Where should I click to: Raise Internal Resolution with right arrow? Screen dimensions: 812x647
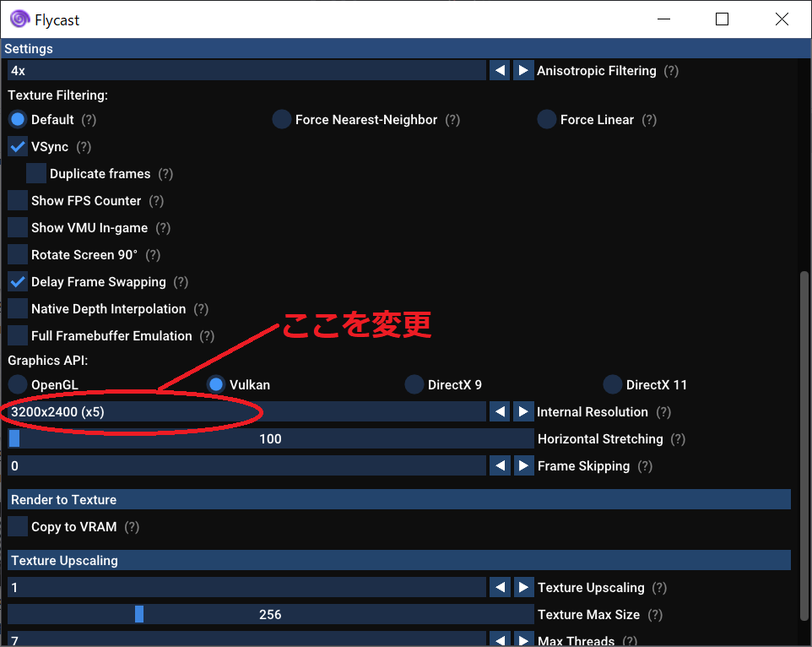click(x=523, y=411)
